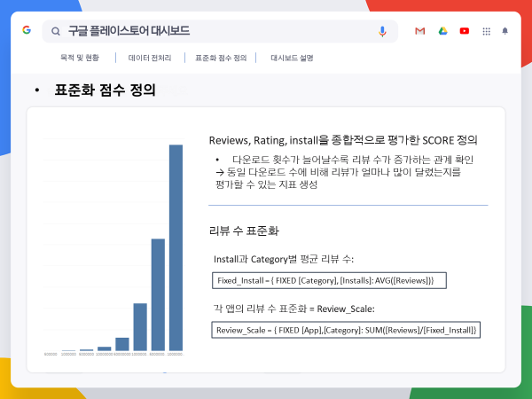The width and height of the screenshot is (532, 399).
Task: Open the Gmail icon
Action: tap(420, 31)
